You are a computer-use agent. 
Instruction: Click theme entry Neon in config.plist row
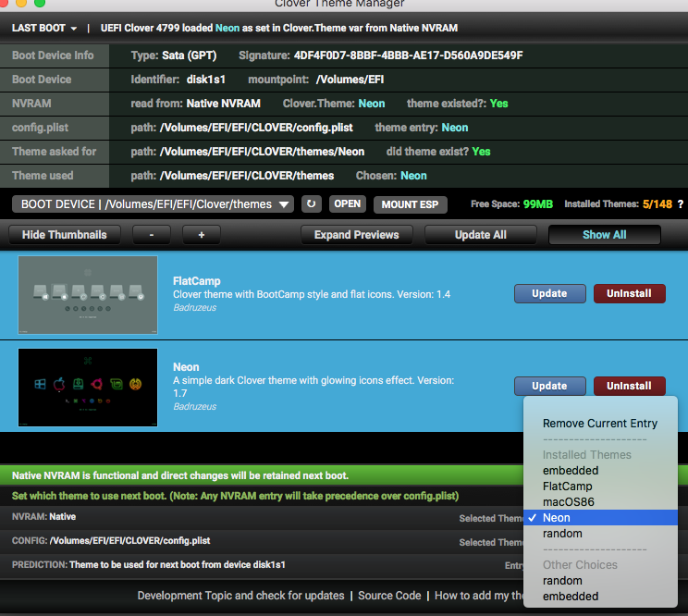[455, 128]
